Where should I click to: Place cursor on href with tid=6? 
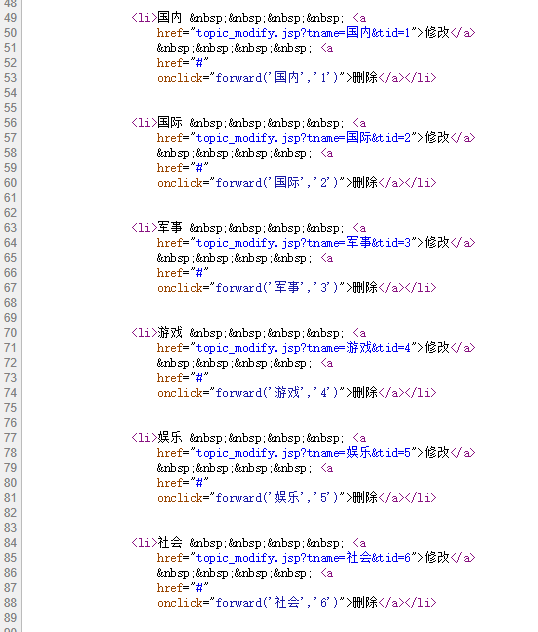click(x=316, y=558)
